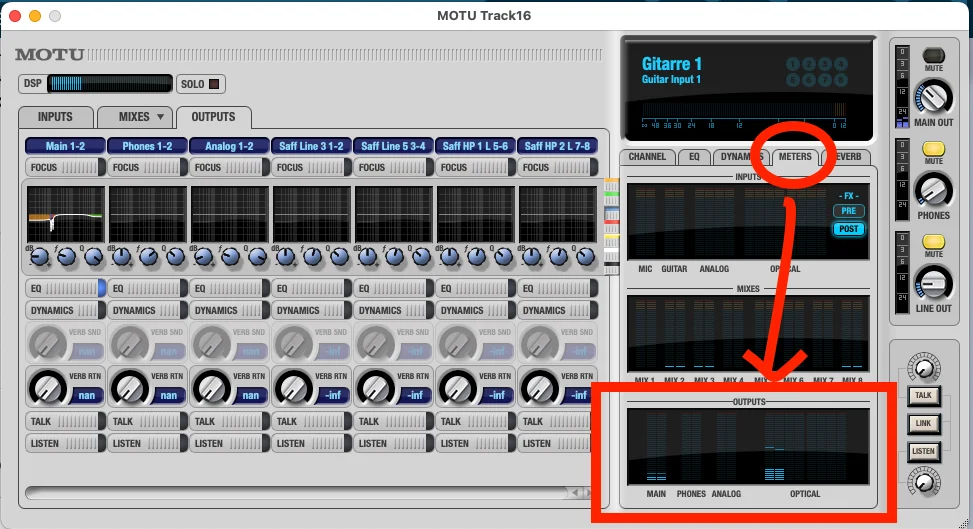
Task: Enable FOCUS on the Phones 1-2 output
Action: click(x=147, y=167)
